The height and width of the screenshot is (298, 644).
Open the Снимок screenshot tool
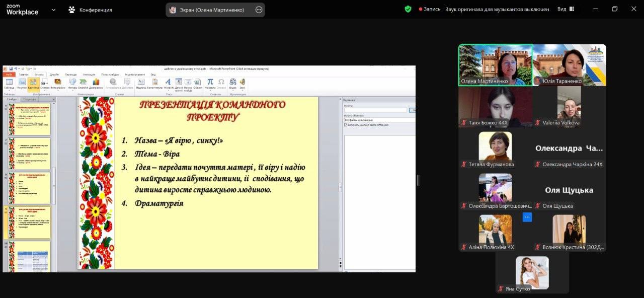[x=44, y=83]
